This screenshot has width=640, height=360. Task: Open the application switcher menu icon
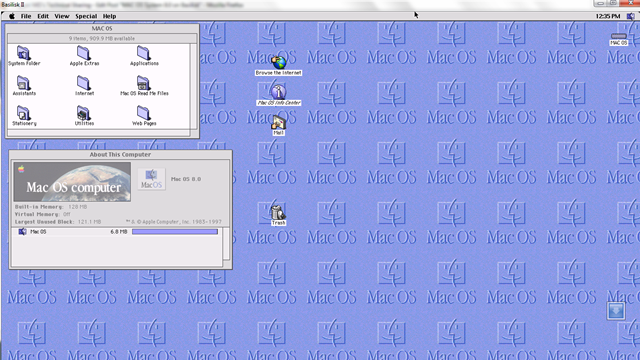coord(631,16)
